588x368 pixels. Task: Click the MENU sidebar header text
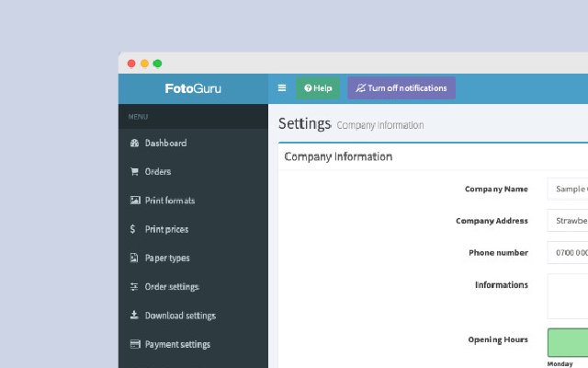click(x=138, y=117)
